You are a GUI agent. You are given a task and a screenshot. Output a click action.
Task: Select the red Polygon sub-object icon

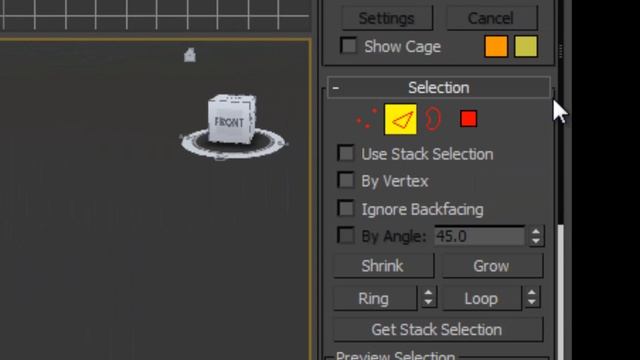pyautogui.click(x=468, y=119)
